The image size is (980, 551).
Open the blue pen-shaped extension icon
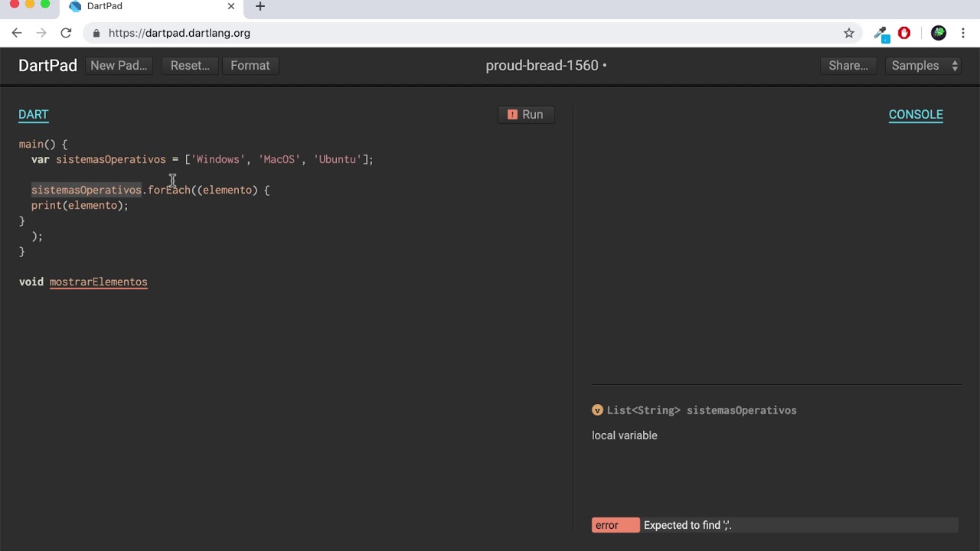[x=881, y=33]
